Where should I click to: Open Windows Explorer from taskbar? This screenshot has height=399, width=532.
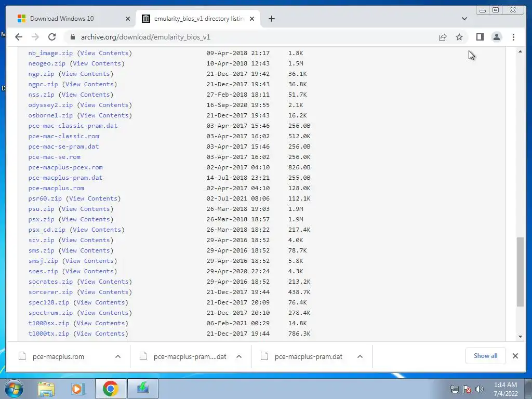46,389
